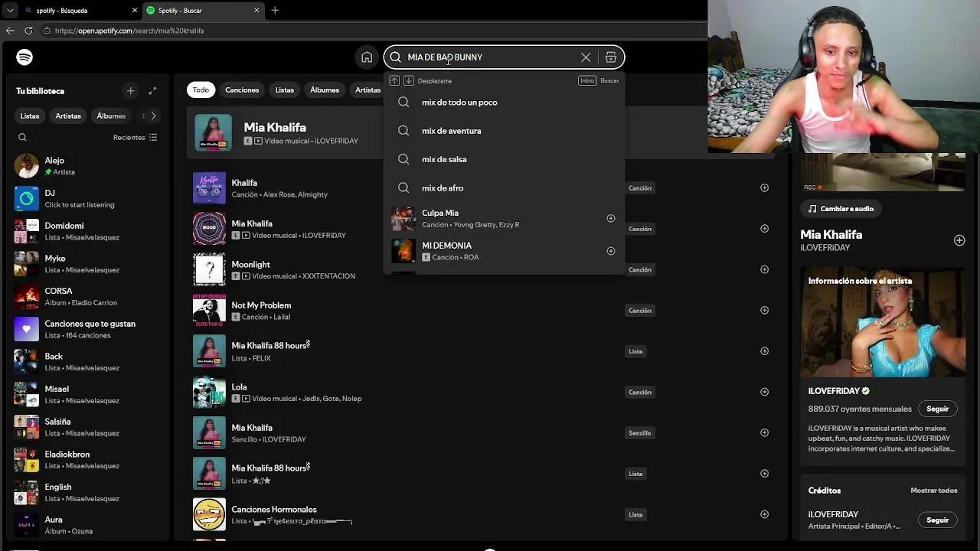Add Khalifa by Alex Rose to library

[x=764, y=187]
